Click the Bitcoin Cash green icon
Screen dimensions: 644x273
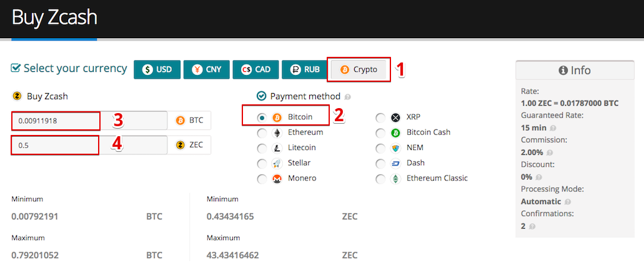(395, 134)
